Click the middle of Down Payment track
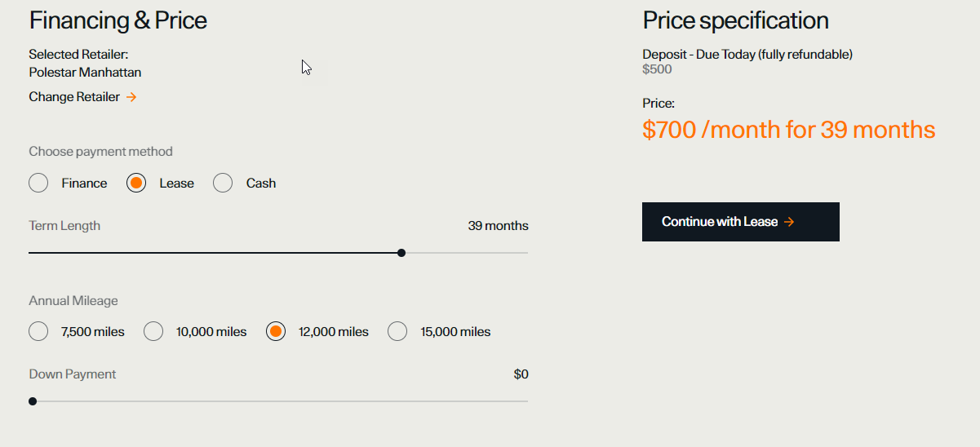The image size is (980, 447). click(278, 401)
